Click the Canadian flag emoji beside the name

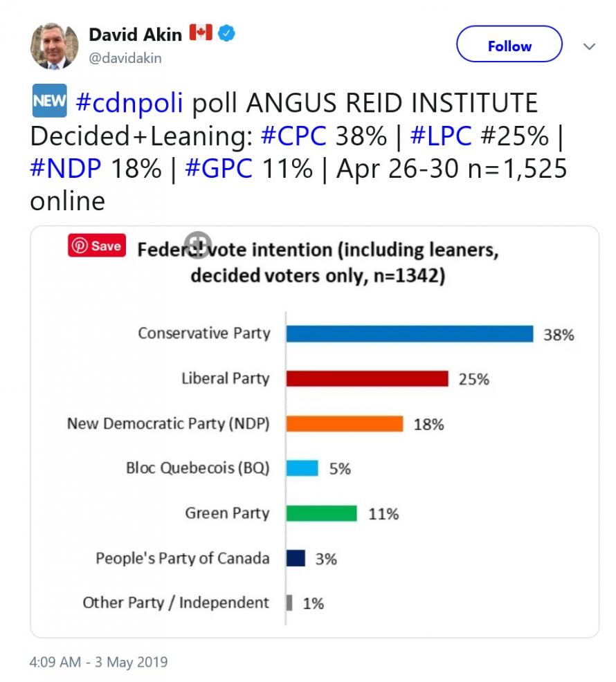201,33
